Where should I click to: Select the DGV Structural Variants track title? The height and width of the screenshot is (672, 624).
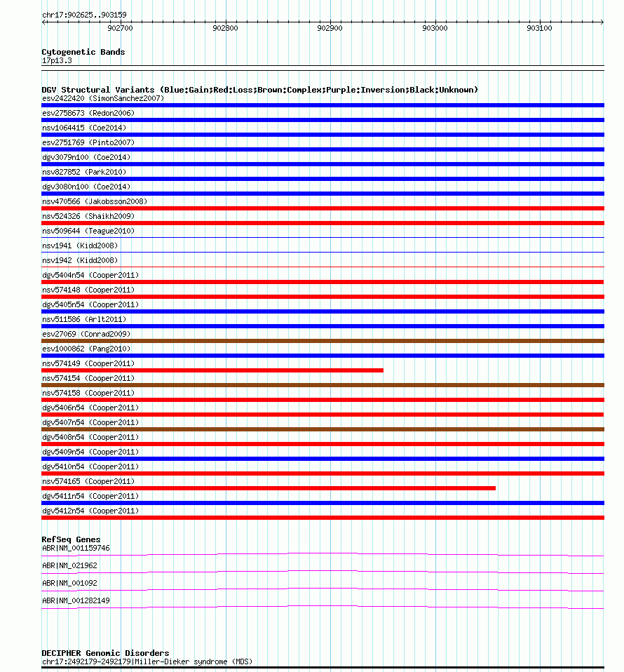(x=259, y=90)
